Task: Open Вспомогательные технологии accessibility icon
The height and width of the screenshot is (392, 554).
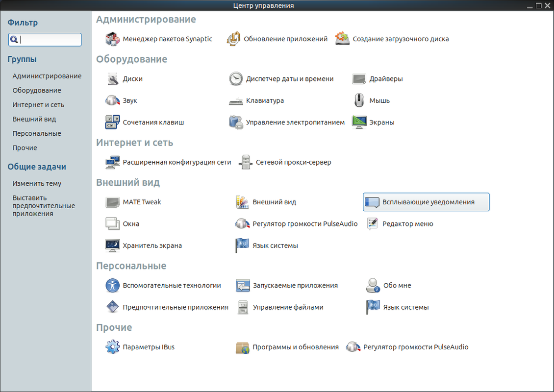Action: point(112,285)
